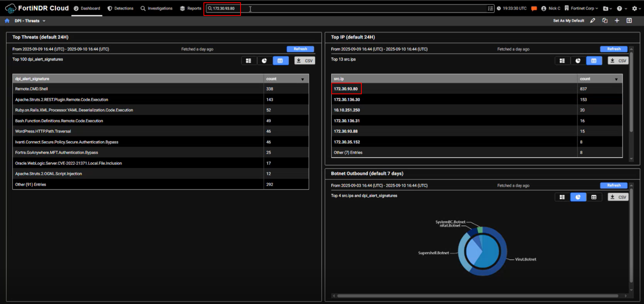Download CSV from Top IP panel
The width and height of the screenshot is (644, 304).
click(x=618, y=61)
